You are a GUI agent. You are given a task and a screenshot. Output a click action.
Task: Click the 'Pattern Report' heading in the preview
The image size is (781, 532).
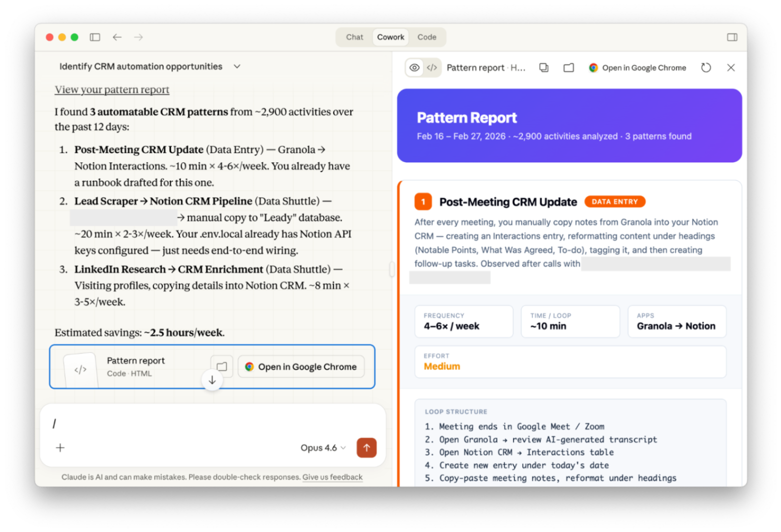pos(466,117)
